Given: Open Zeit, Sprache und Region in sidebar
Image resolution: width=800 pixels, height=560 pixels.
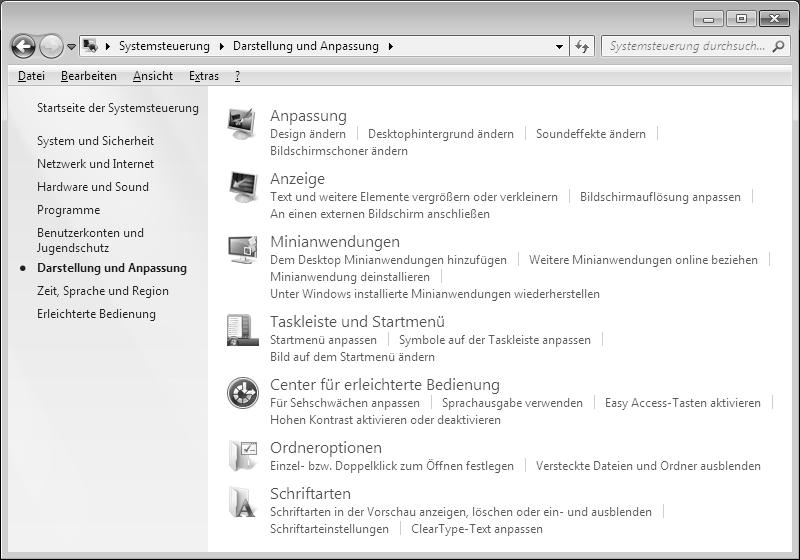Looking at the screenshot, I should point(103,291).
